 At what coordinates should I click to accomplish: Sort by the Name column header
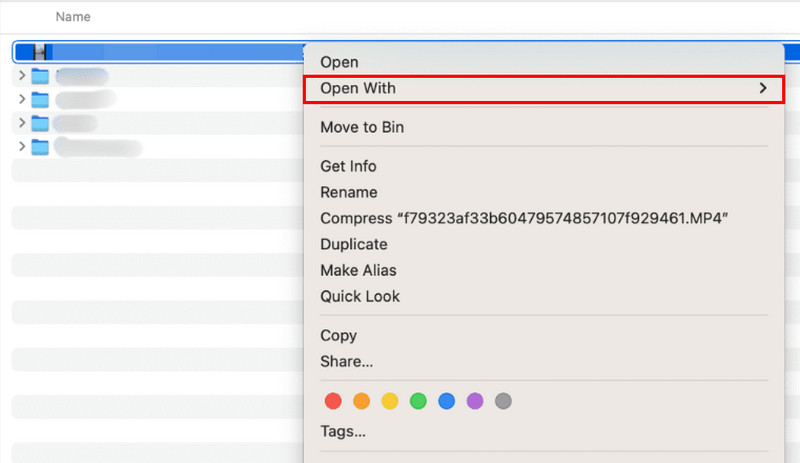point(71,17)
